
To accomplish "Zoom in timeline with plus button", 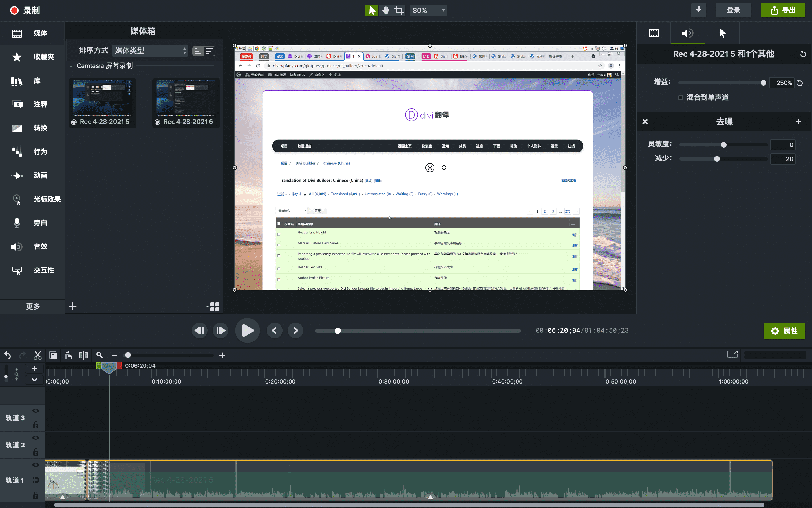I will click(x=222, y=355).
